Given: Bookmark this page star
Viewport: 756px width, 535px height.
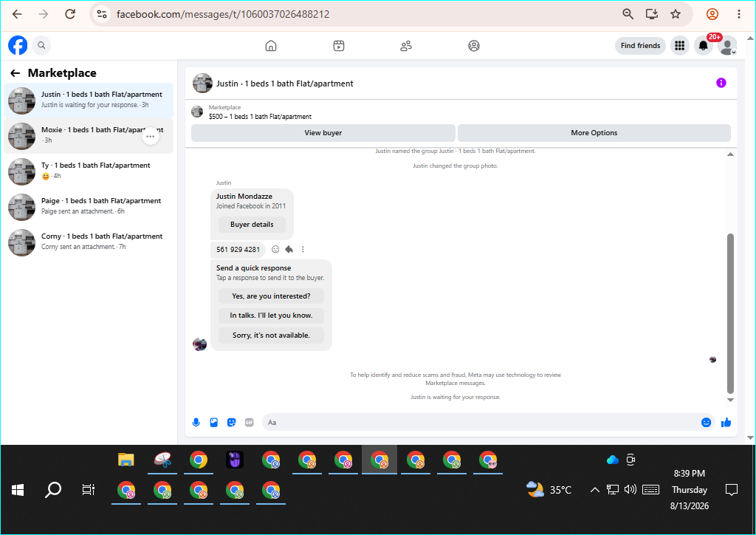Looking at the screenshot, I should (676, 14).
